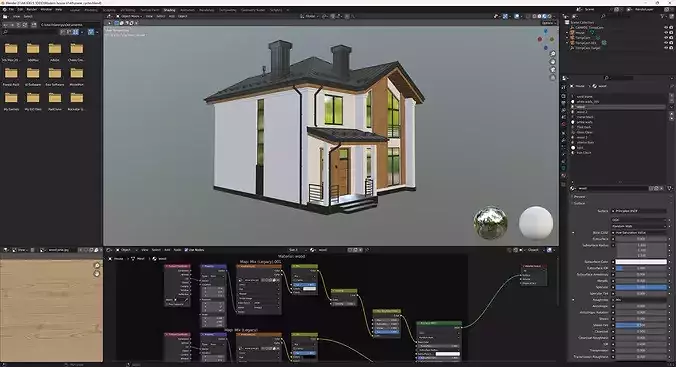676x367 pixels.
Task: Open the Adobe folder thumbnail
Action: tap(55, 52)
